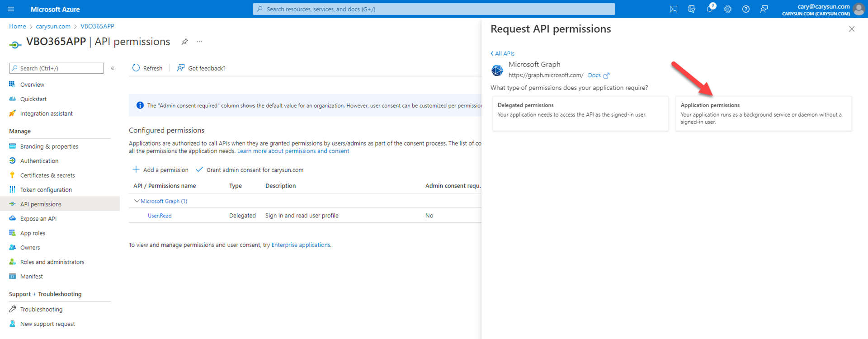Go to VBO365APP breadcrumb
Image resolution: width=868 pixels, height=339 pixels.
[x=97, y=26]
